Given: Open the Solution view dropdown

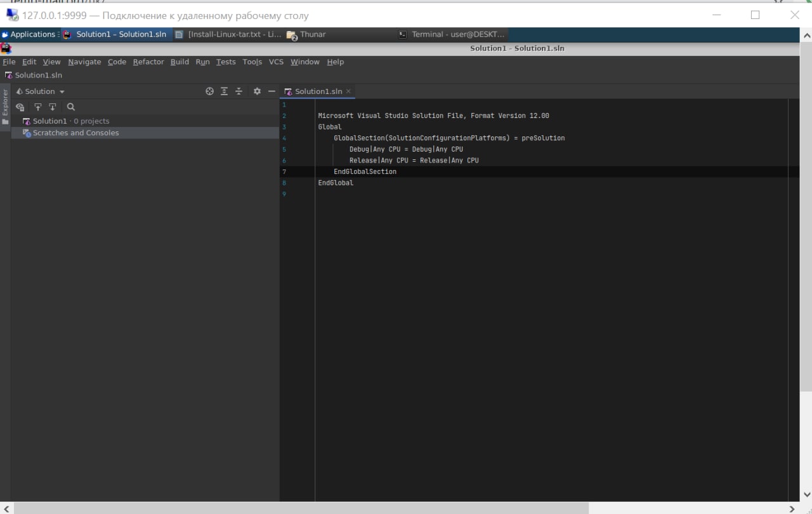Looking at the screenshot, I should [x=41, y=91].
